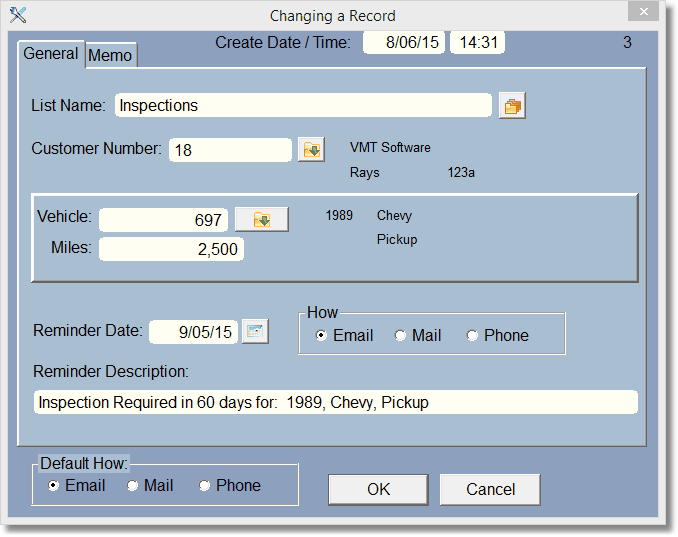Click the create date field 8/06/15
The width and height of the screenshot is (678, 537).
(404, 42)
